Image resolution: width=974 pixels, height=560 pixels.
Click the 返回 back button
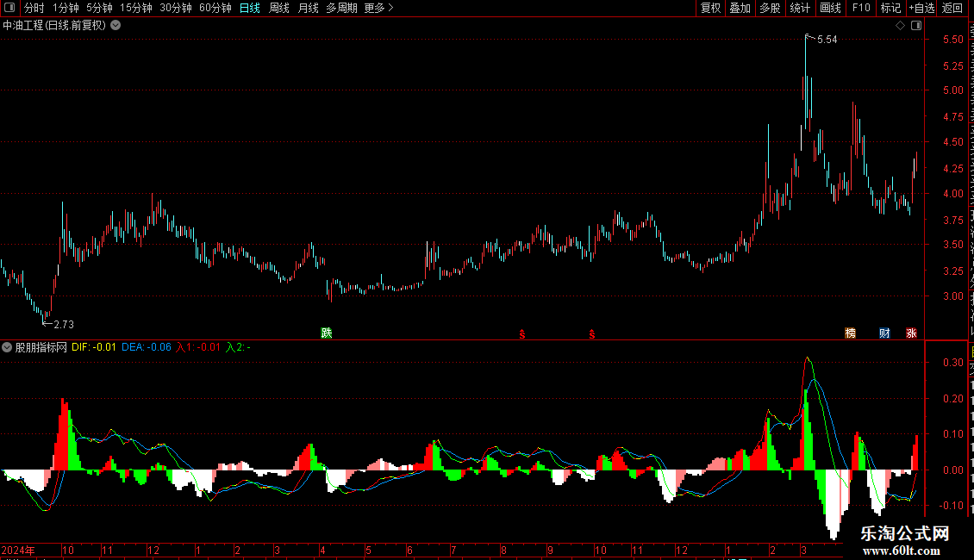pos(952,8)
